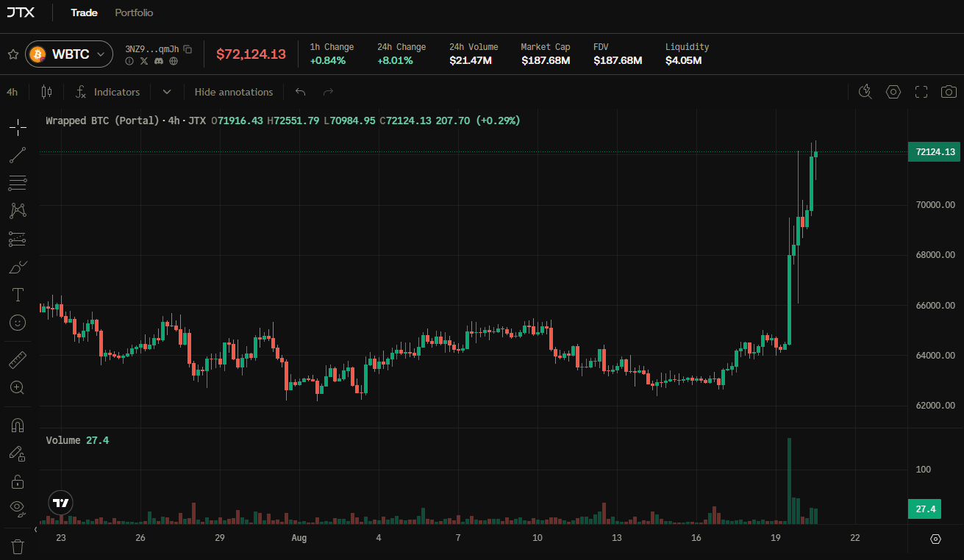This screenshot has width=964, height=560.
Task: Open the token info circle icon
Action: (129, 61)
